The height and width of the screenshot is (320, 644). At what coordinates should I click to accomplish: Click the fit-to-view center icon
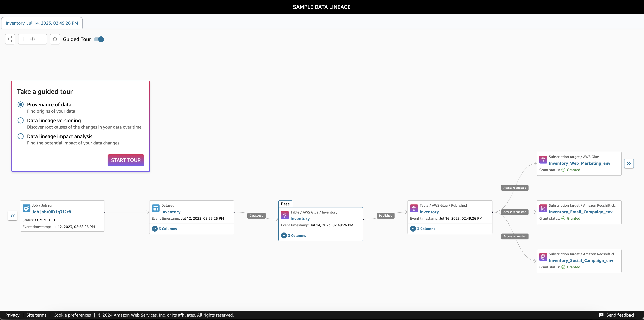(x=33, y=39)
